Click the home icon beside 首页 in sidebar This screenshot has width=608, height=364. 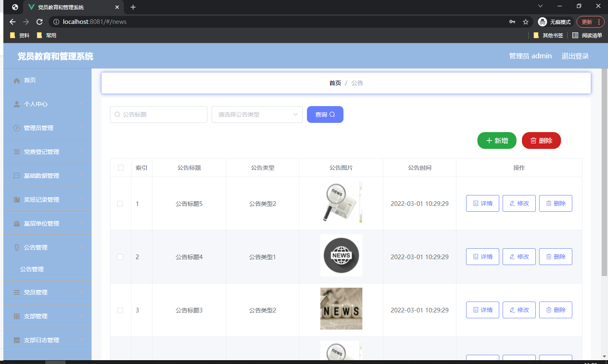(17, 81)
